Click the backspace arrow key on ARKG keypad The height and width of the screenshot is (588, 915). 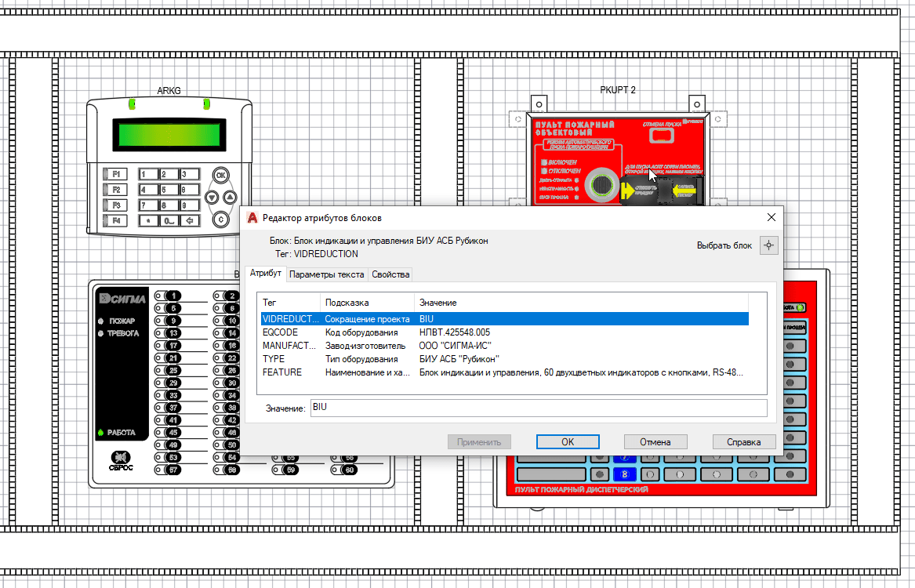(190, 220)
